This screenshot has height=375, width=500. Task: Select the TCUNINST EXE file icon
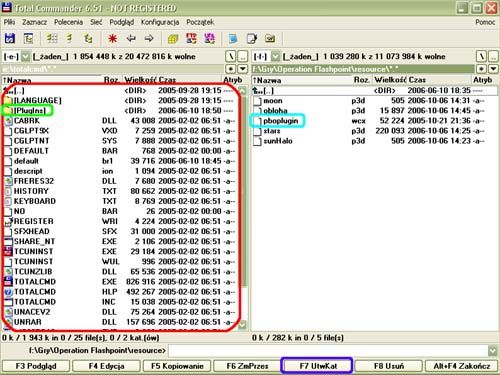tap(8, 252)
